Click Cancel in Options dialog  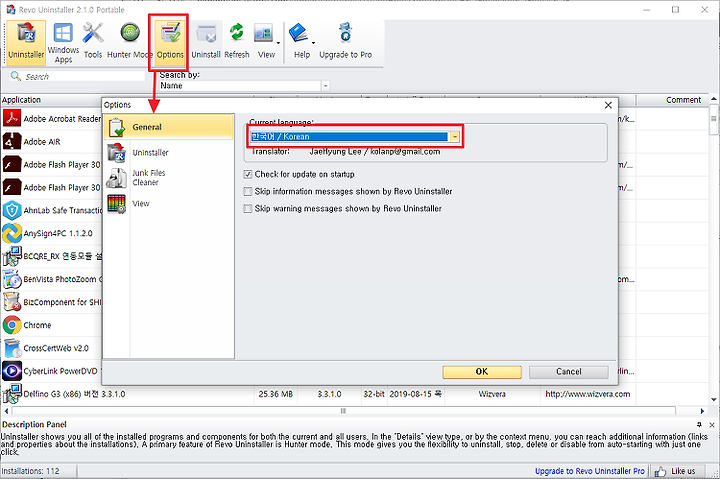568,372
